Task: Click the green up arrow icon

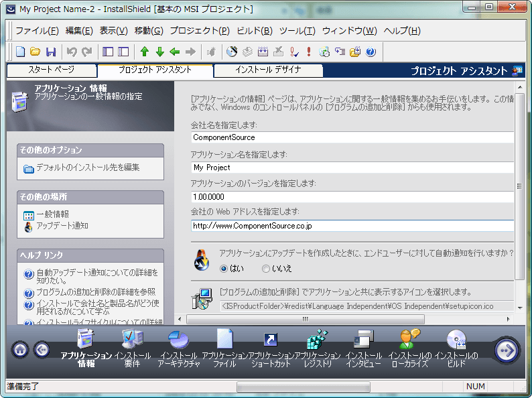Action: [145, 52]
